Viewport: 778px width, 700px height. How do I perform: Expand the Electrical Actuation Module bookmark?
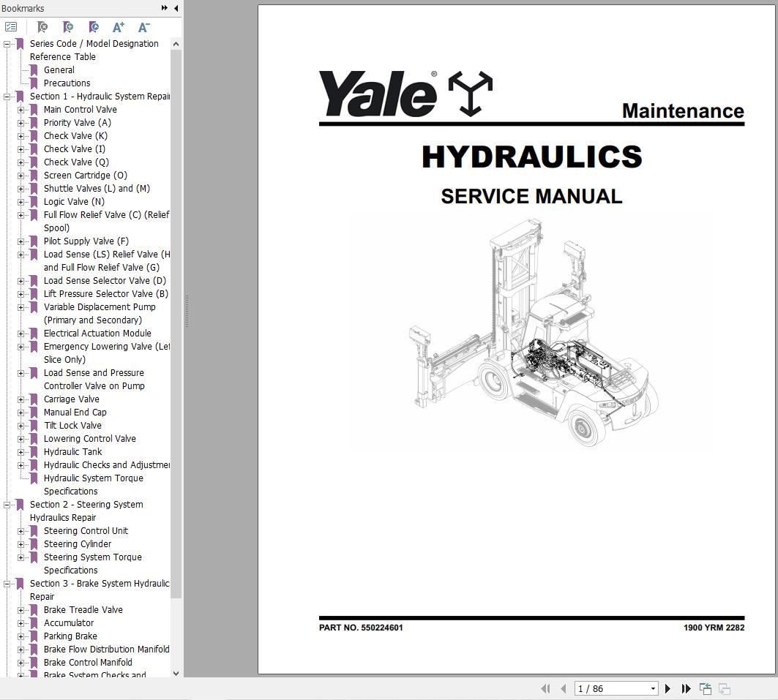[20, 334]
